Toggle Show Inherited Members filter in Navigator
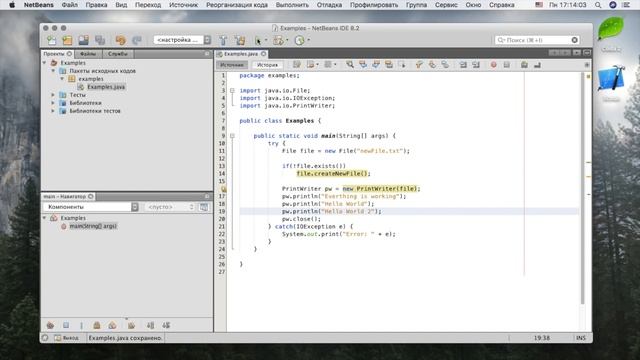Viewport: 640px width, 360px height. tap(50, 325)
